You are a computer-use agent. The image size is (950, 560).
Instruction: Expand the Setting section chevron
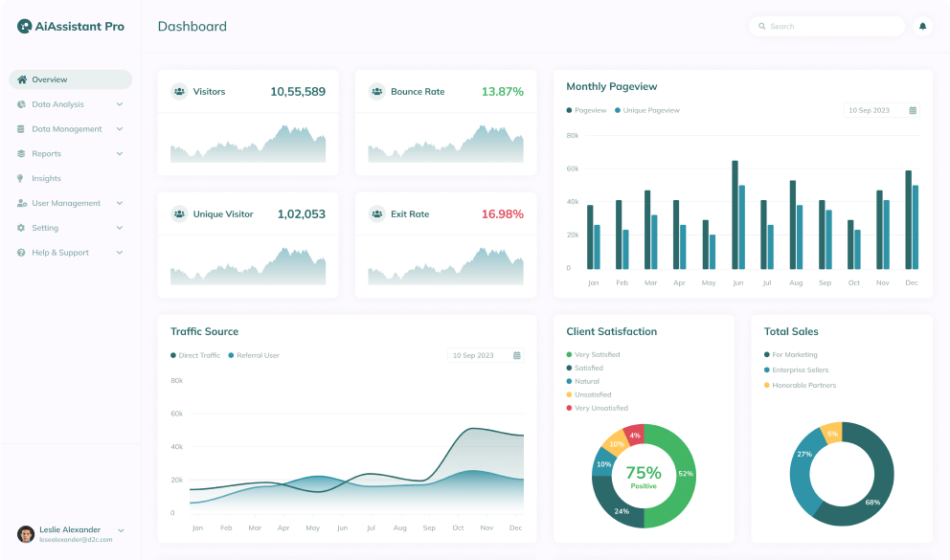click(x=119, y=228)
